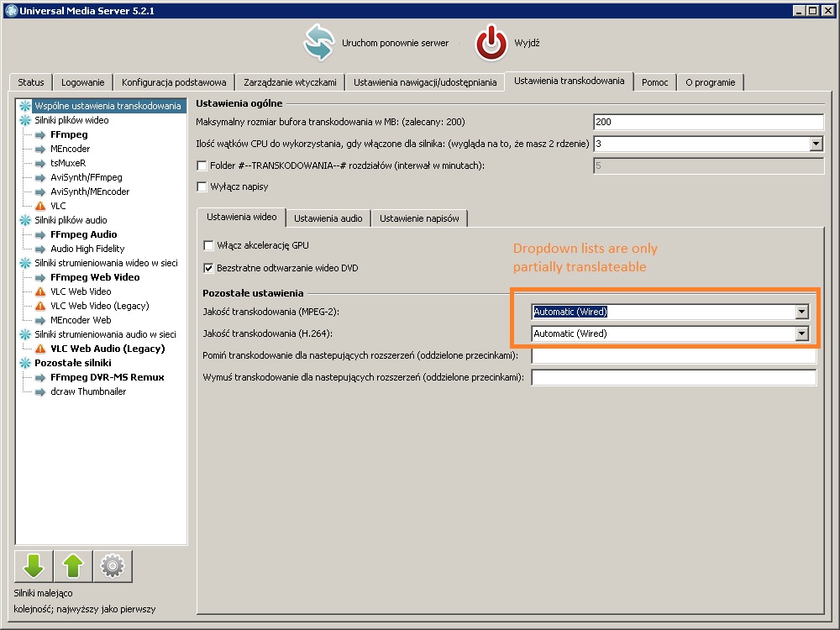840x630 pixels.
Task: Select the Ustawienia wideo sub-tab
Action: click(x=242, y=217)
